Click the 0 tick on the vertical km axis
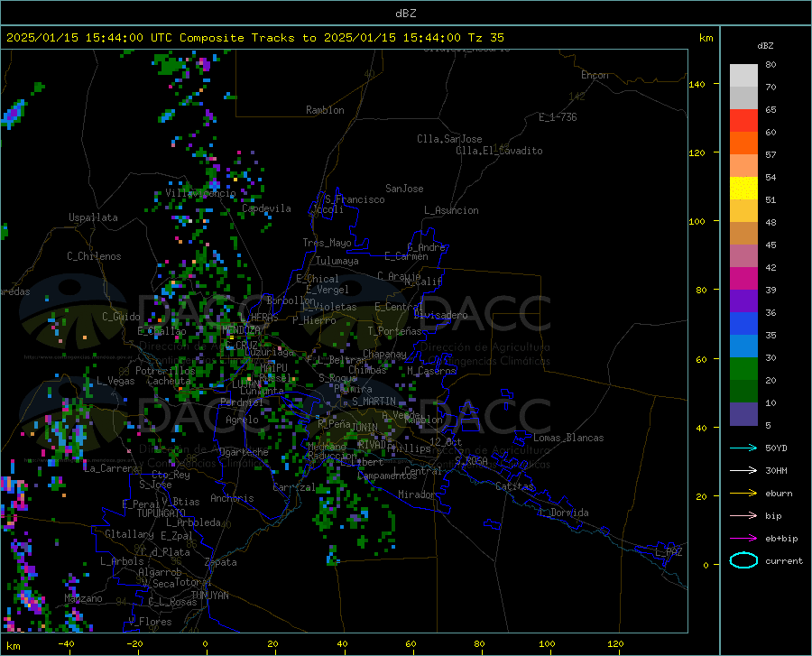The width and height of the screenshot is (812, 656). coord(706,565)
